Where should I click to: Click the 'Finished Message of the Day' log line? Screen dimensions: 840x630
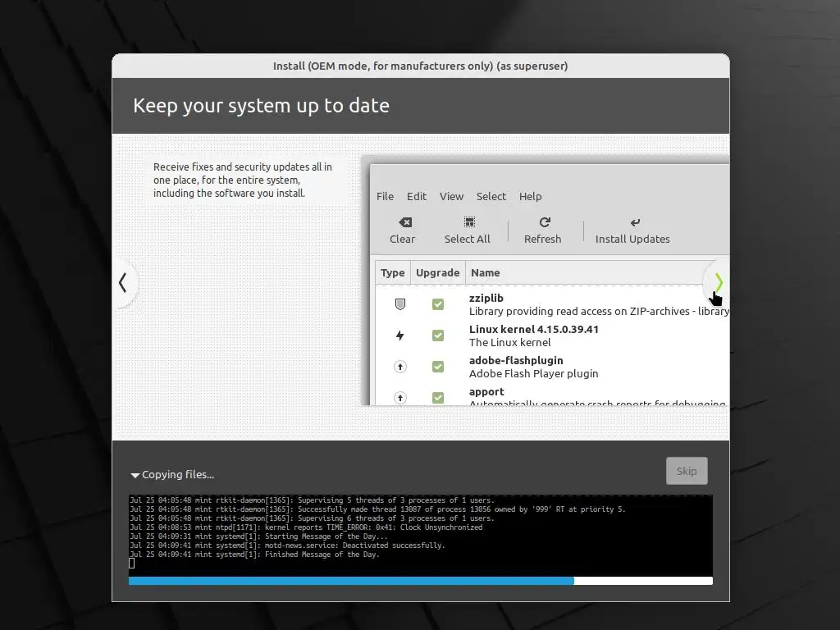(x=254, y=555)
